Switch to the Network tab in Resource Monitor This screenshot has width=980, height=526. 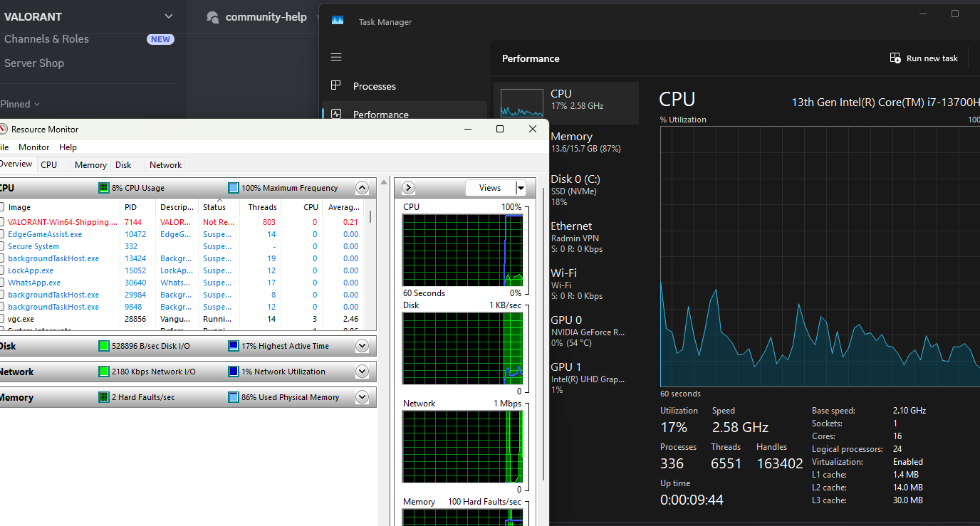coord(165,164)
